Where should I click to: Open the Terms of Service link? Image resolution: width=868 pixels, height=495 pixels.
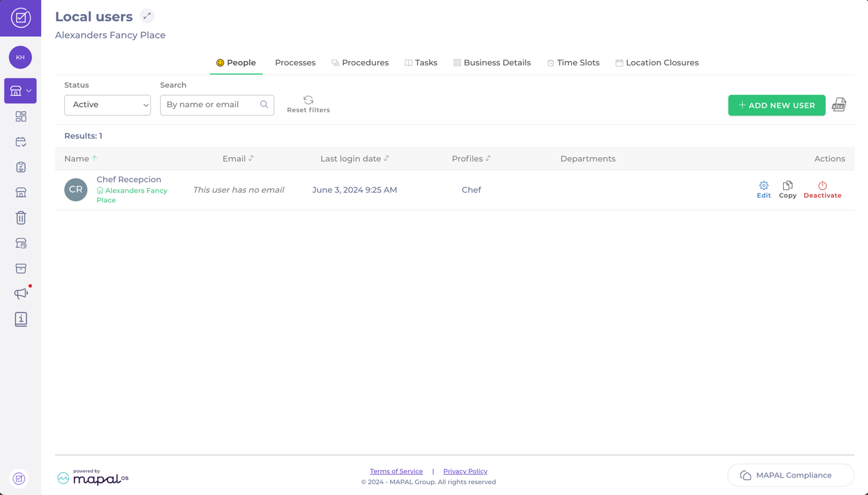point(396,471)
